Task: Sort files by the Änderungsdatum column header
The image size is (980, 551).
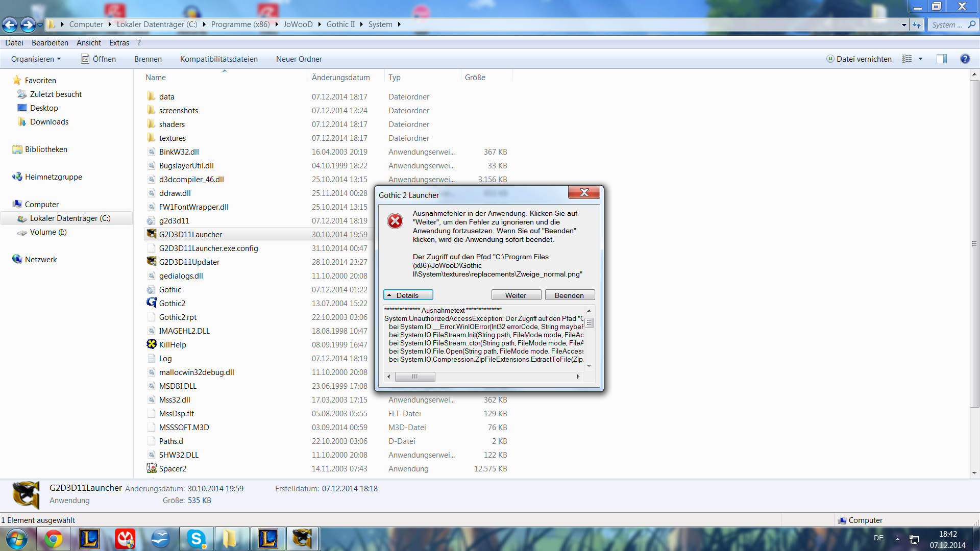Action: [x=340, y=78]
